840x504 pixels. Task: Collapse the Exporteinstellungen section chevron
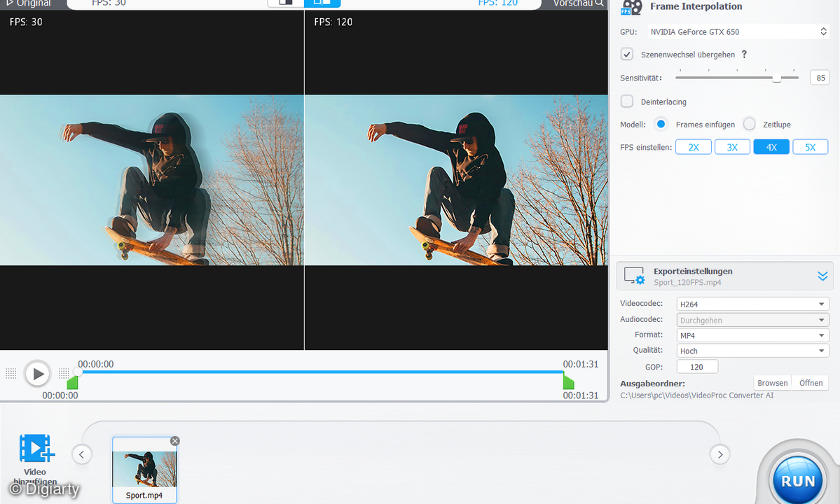822,276
